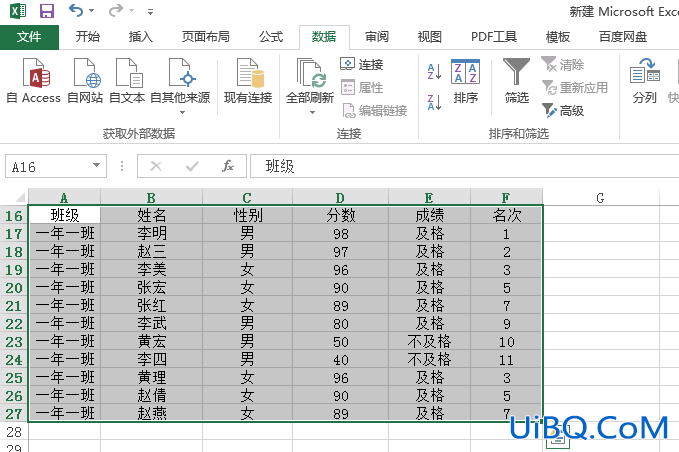The width and height of the screenshot is (679, 452).
Task: Click the 性别 header cell
Action: (x=247, y=215)
